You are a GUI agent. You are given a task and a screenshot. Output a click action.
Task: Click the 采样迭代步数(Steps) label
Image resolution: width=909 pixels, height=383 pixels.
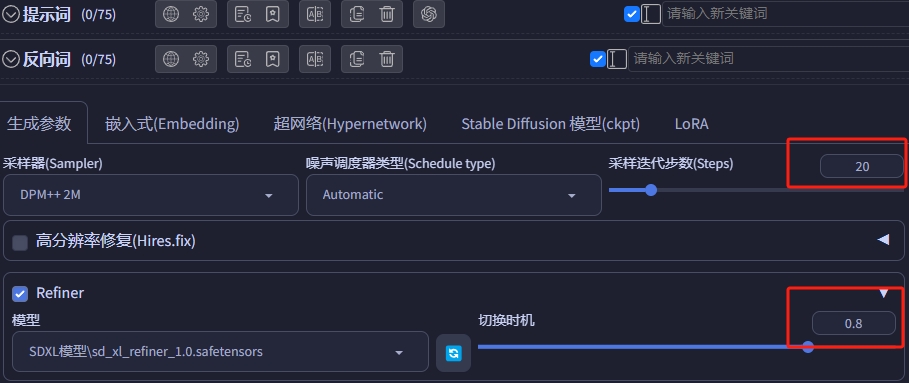[x=671, y=164]
